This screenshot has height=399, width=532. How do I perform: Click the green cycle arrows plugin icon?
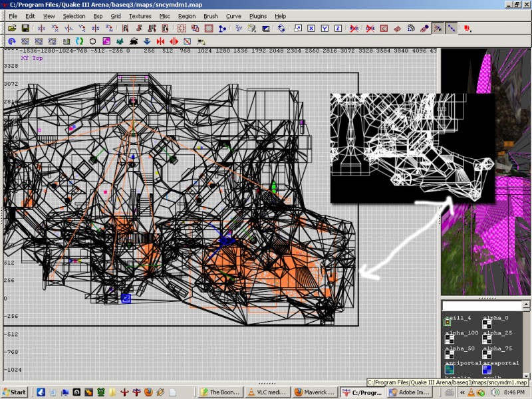pos(79,41)
